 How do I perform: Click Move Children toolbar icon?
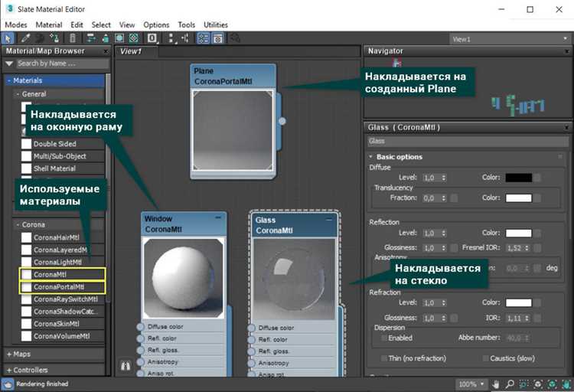pos(90,38)
